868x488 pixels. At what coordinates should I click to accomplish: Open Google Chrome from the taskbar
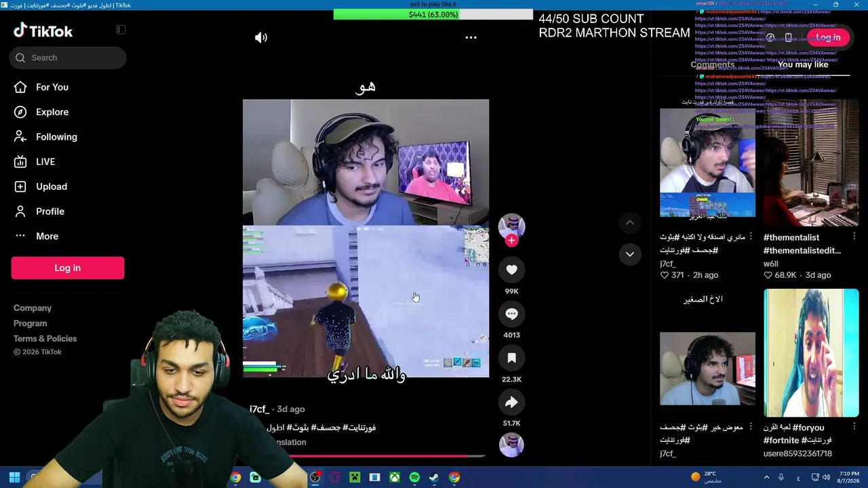pos(235,477)
